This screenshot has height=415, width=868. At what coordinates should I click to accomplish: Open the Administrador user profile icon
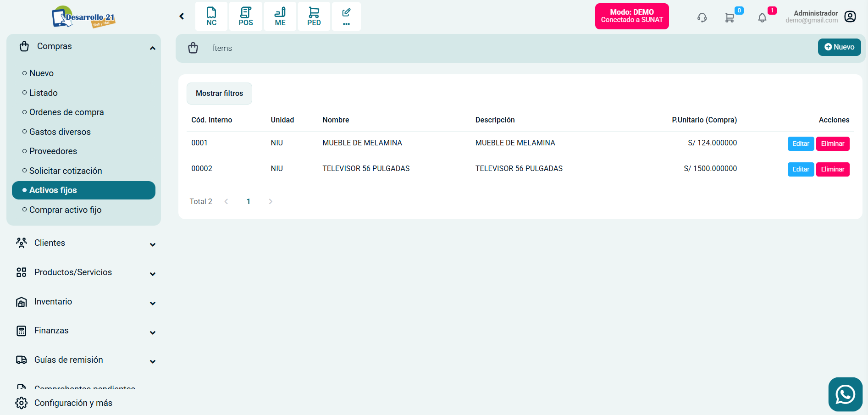(x=850, y=17)
